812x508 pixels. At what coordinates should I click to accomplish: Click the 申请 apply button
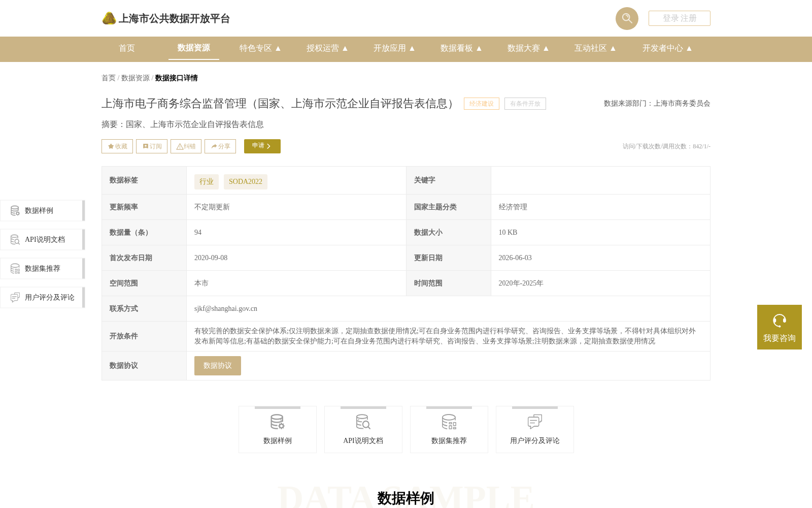pos(262,146)
